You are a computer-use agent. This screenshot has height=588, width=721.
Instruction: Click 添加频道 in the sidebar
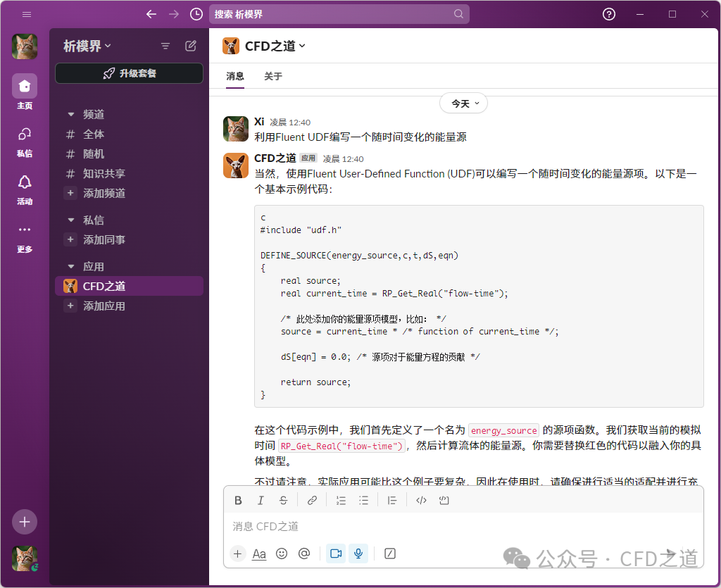pos(104,193)
